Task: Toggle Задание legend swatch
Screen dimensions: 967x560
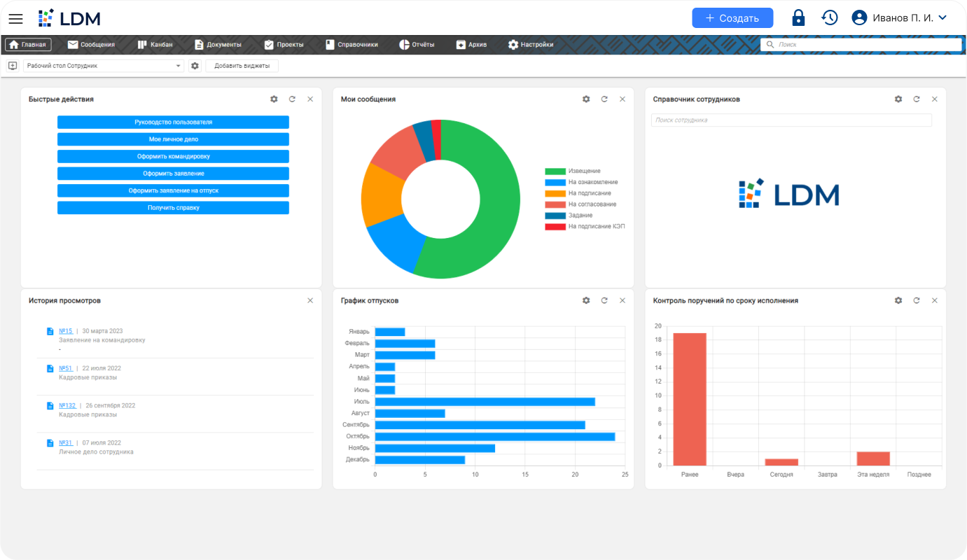Action: [x=555, y=216]
